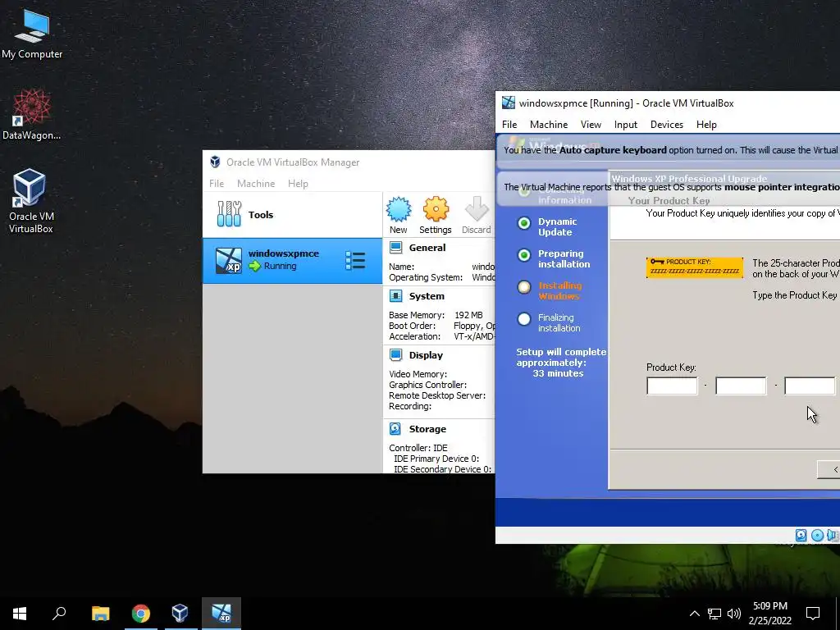Click the Finalizing installation step indicator
840x630 pixels.
(524, 319)
